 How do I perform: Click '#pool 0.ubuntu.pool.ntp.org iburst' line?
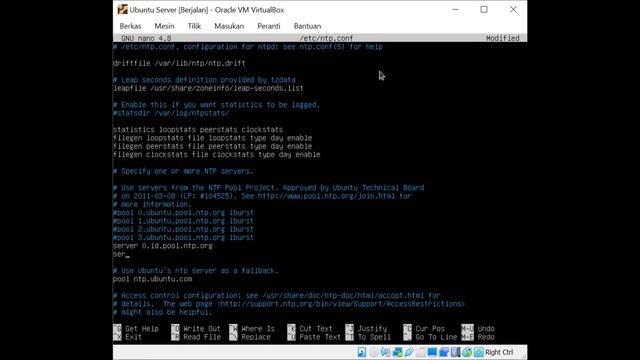pyautogui.click(x=183, y=213)
